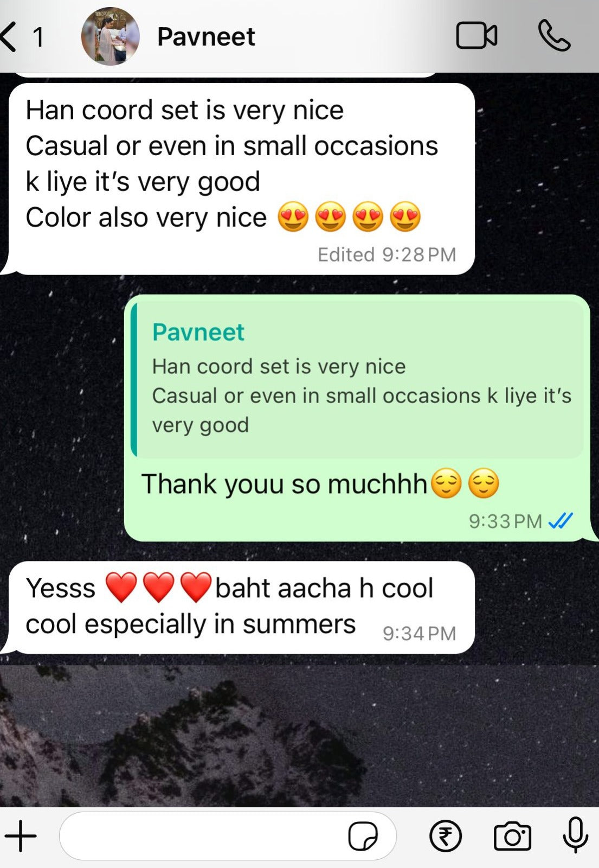
Task: Tap the unread count 1 beside back arrow
Action: click(x=37, y=37)
